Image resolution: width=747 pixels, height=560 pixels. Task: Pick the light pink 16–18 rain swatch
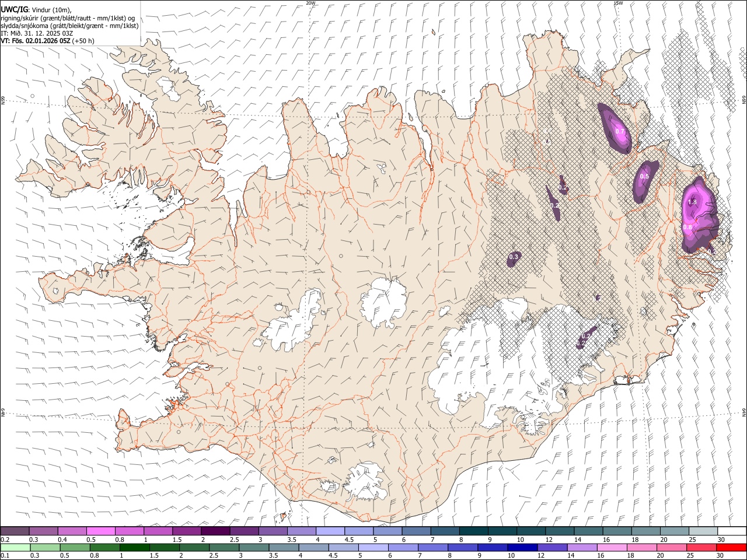point(612,547)
